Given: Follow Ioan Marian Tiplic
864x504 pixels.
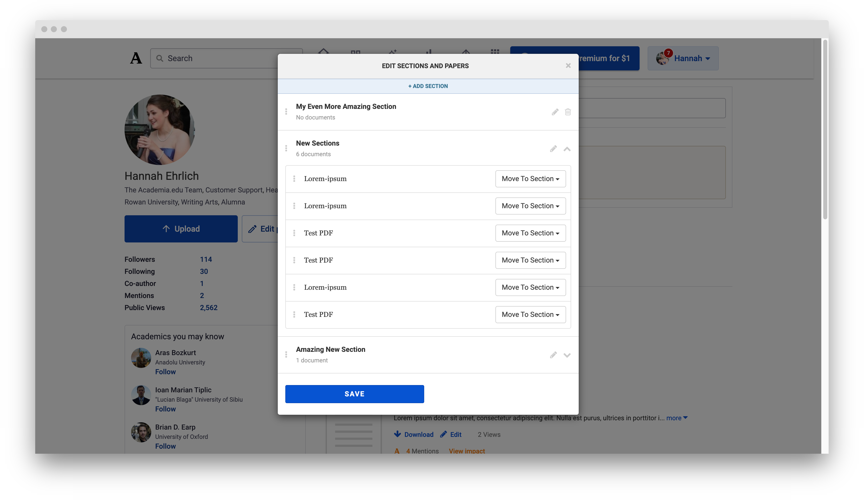Looking at the screenshot, I should (165, 409).
